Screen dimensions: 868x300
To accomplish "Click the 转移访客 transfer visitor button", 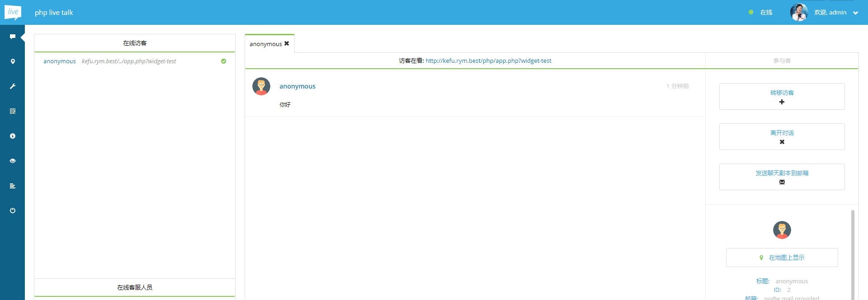I will pos(782,96).
